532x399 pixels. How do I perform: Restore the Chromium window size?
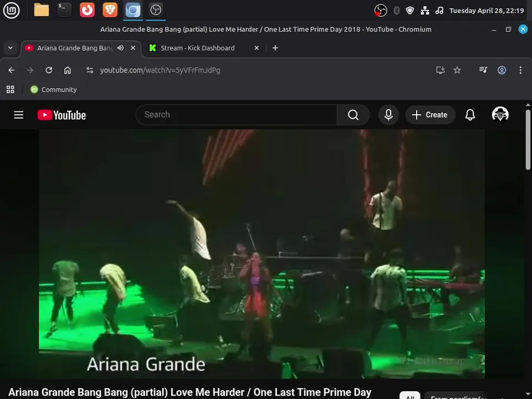[508, 29]
